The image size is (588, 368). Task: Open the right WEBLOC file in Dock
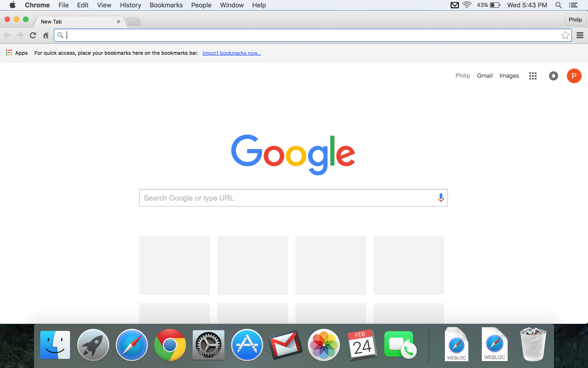click(x=495, y=344)
